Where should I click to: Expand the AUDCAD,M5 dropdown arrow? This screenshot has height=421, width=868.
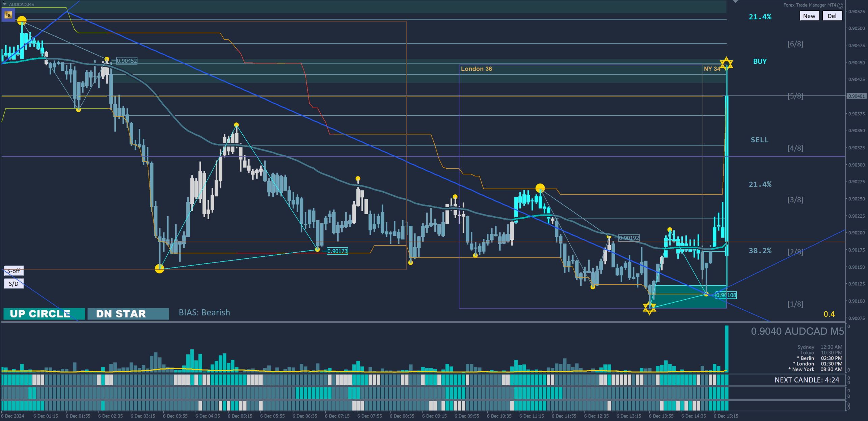pos(5,4)
